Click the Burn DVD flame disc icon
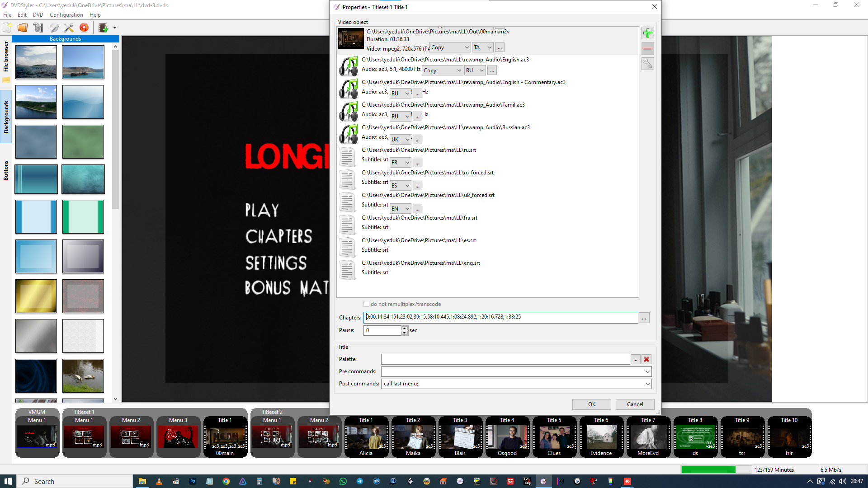The width and height of the screenshot is (868, 488). tap(84, 28)
